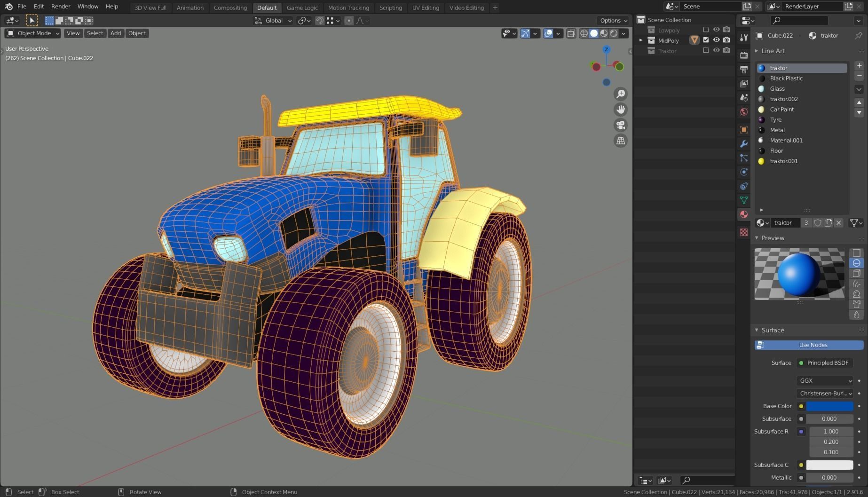Pin the properties editor context

pyautogui.click(x=859, y=35)
